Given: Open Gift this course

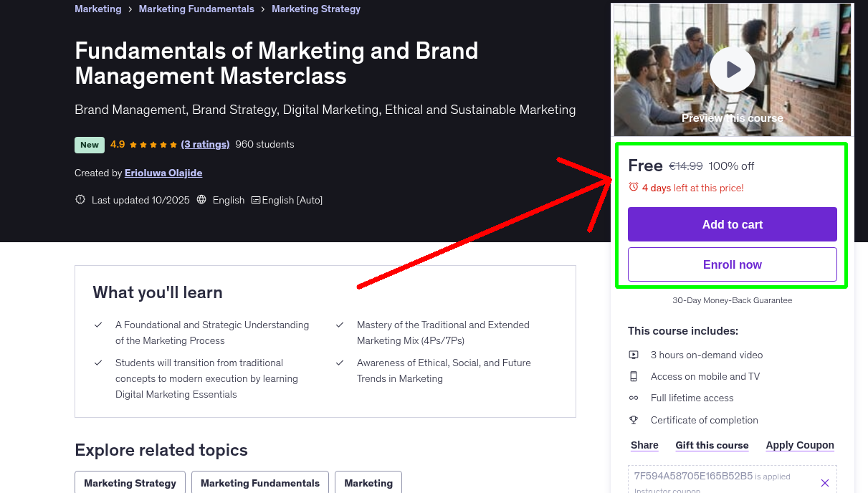Looking at the screenshot, I should [x=712, y=445].
